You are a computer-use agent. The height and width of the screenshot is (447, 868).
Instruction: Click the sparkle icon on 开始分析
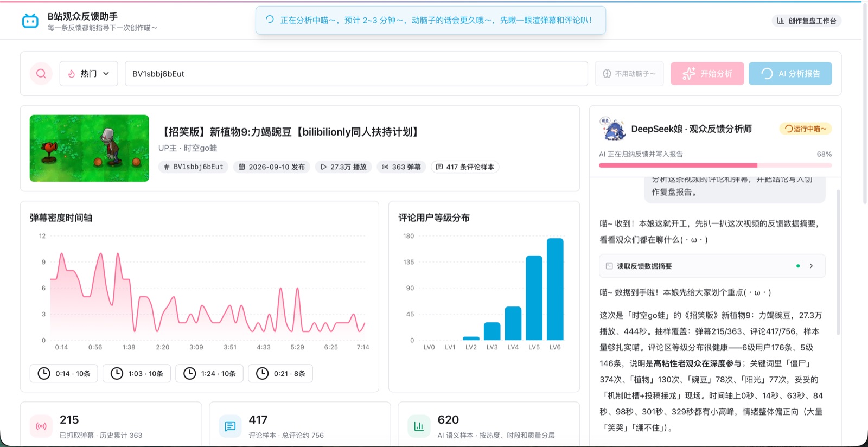coord(689,74)
